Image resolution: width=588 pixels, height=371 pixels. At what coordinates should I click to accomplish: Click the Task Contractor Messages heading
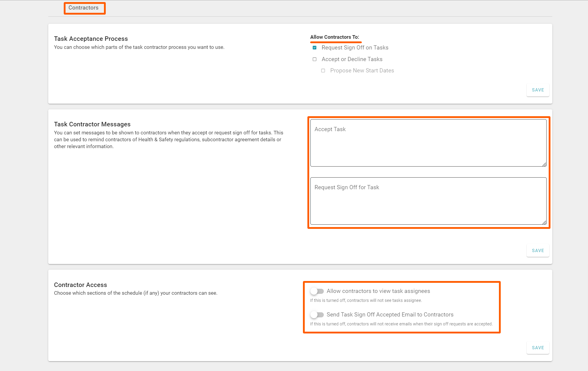click(92, 124)
